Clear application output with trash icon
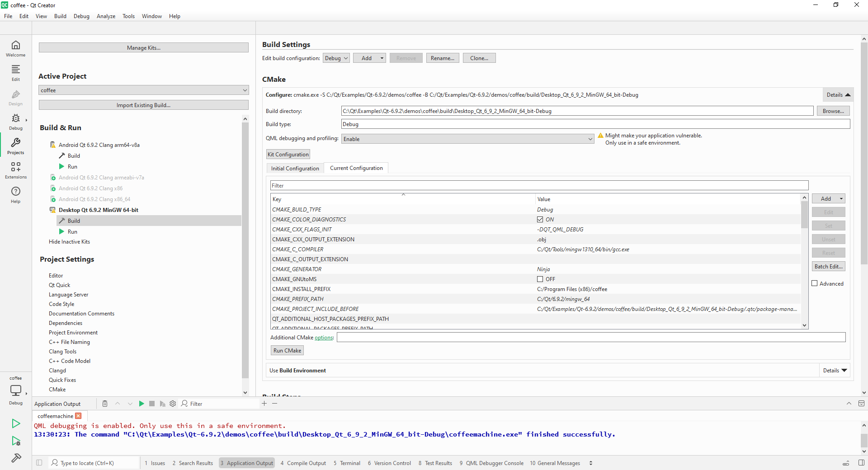The image size is (868, 470). (105, 404)
